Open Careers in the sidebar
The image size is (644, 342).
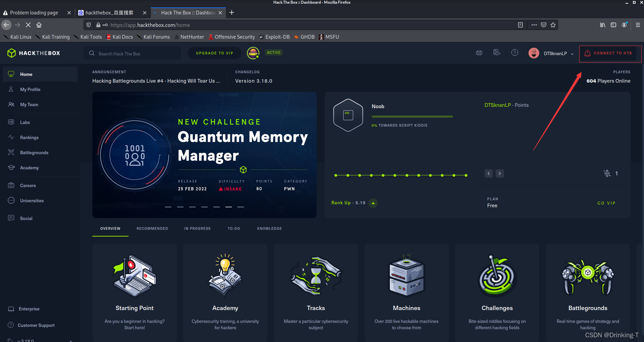40,185
